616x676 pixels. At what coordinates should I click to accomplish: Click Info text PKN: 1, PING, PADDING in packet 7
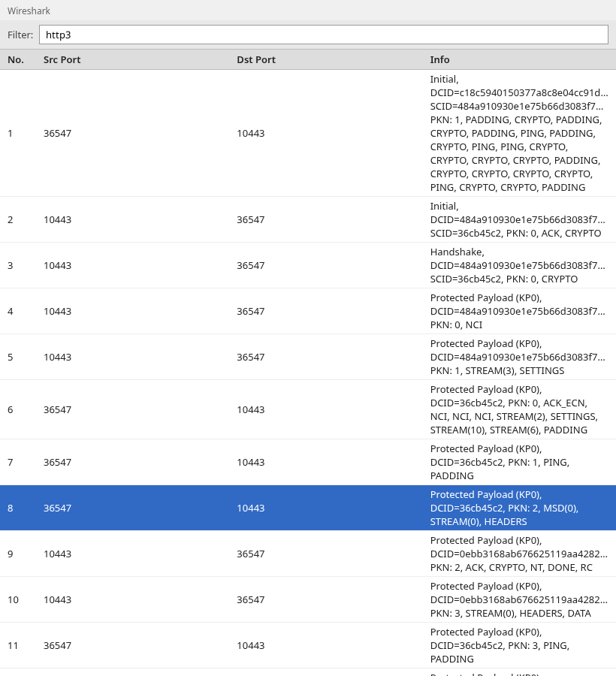tap(500, 462)
